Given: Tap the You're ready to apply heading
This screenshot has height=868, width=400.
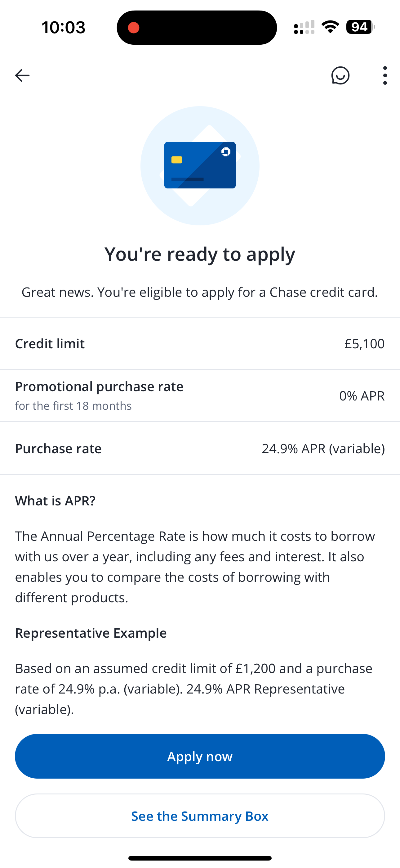Looking at the screenshot, I should tap(200, 254).
